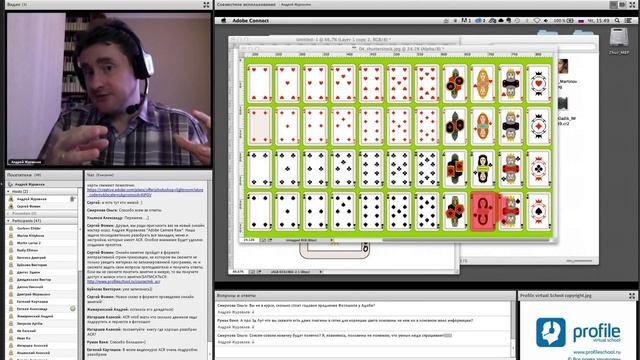Click the king of clubs card
Screen dimensions: 640x360
(x=510, y=169)
